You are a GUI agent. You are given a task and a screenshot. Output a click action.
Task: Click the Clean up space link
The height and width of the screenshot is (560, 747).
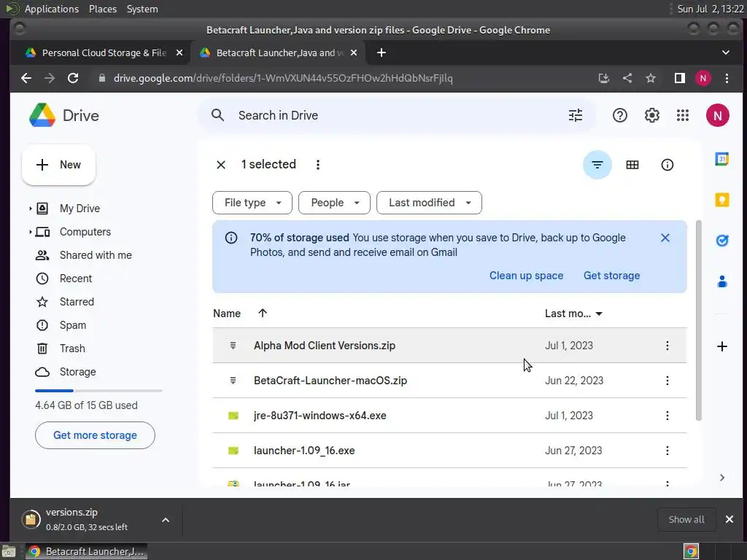coord(526,276)
